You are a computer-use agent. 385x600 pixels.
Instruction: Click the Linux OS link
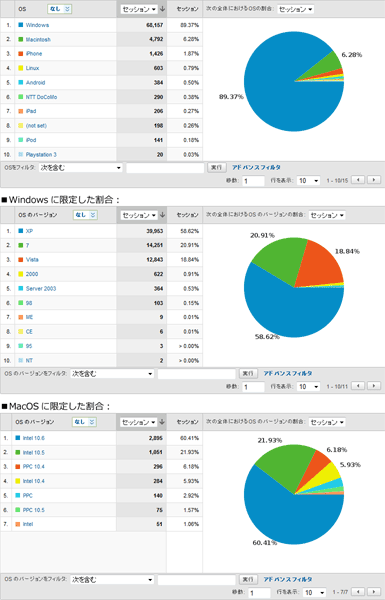(32, 68)
